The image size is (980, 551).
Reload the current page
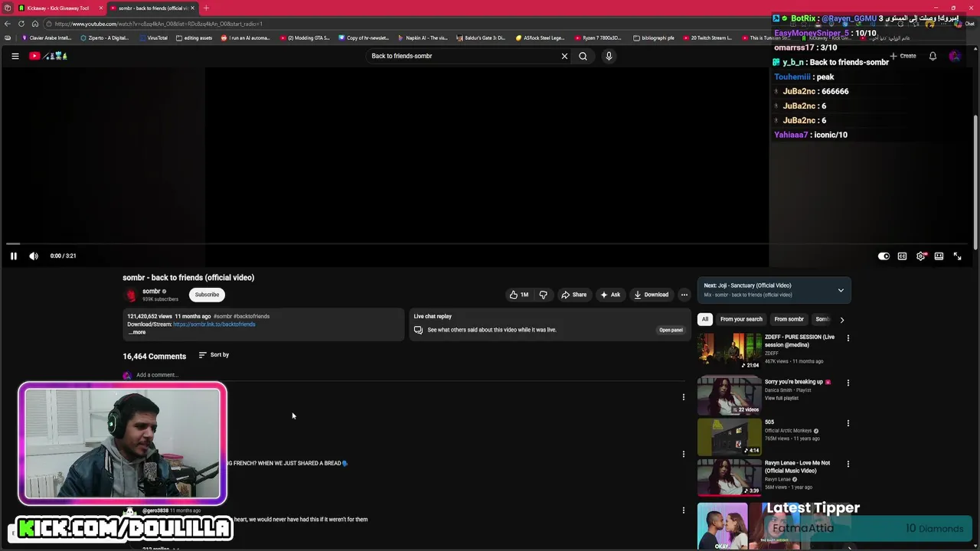(21, 24)
